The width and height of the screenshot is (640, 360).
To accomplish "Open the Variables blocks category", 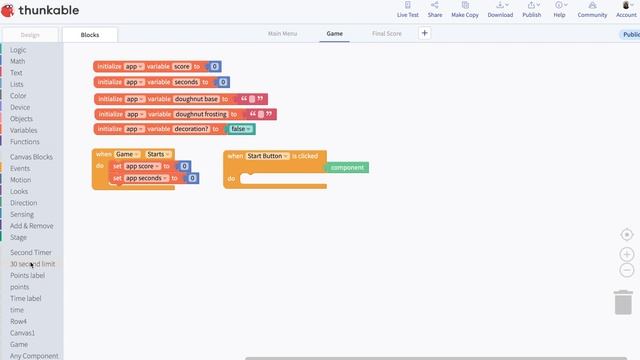I will [24, 130].
